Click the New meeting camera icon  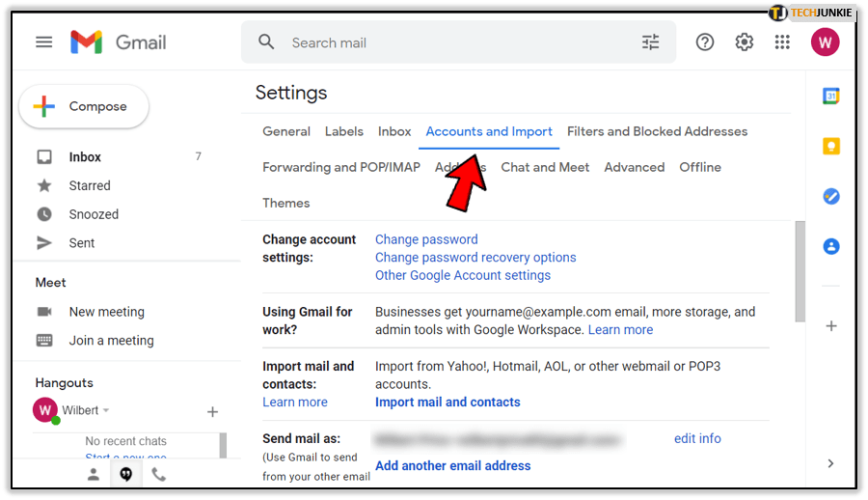pyautogui.click(x=44, y=312)
